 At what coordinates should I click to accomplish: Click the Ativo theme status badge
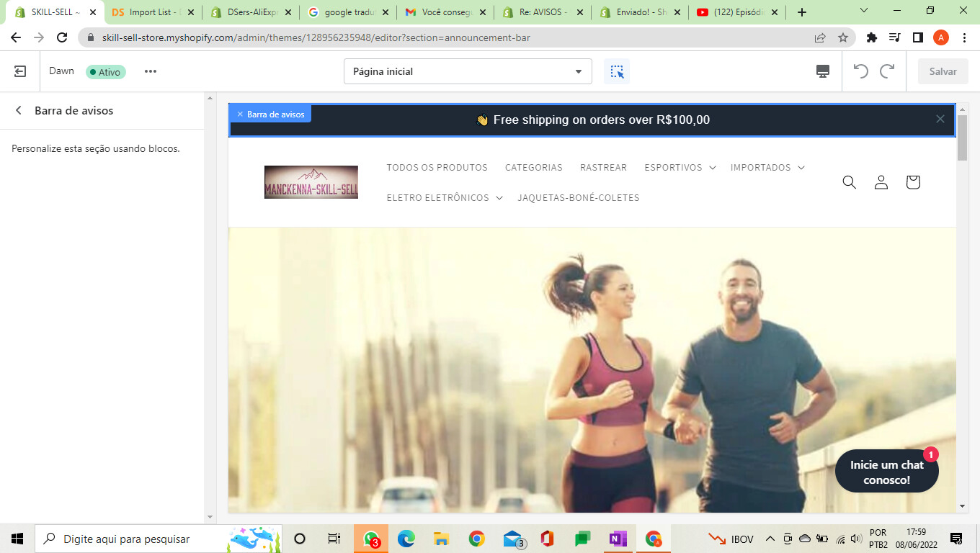point(106,72)
